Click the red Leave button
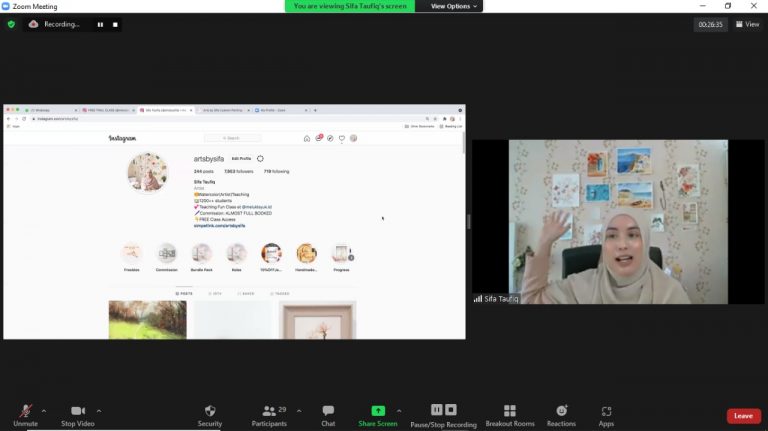 tap(744, 416)
